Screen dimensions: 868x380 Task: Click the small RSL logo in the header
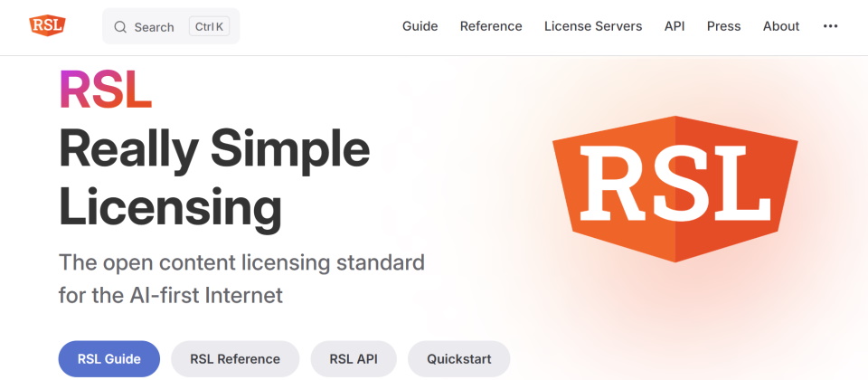tap(47, 26)
